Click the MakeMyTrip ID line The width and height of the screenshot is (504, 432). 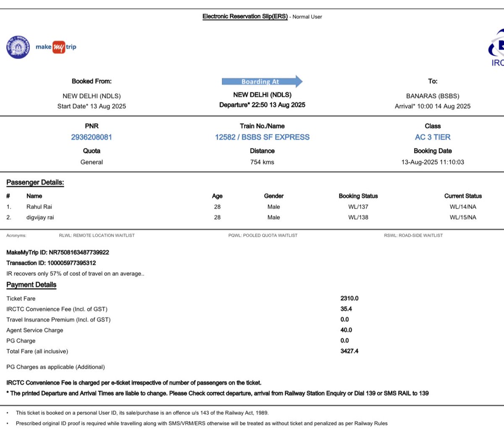[x=58, y=253]
